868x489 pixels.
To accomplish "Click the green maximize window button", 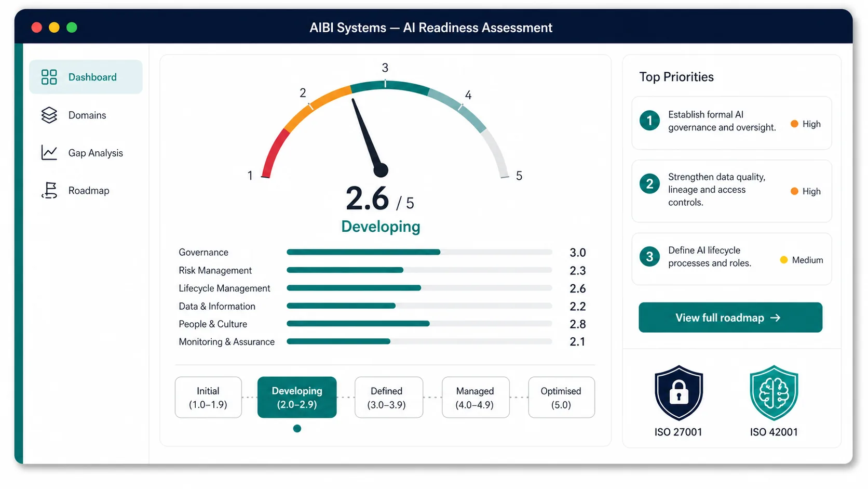I will coord(72,28).
